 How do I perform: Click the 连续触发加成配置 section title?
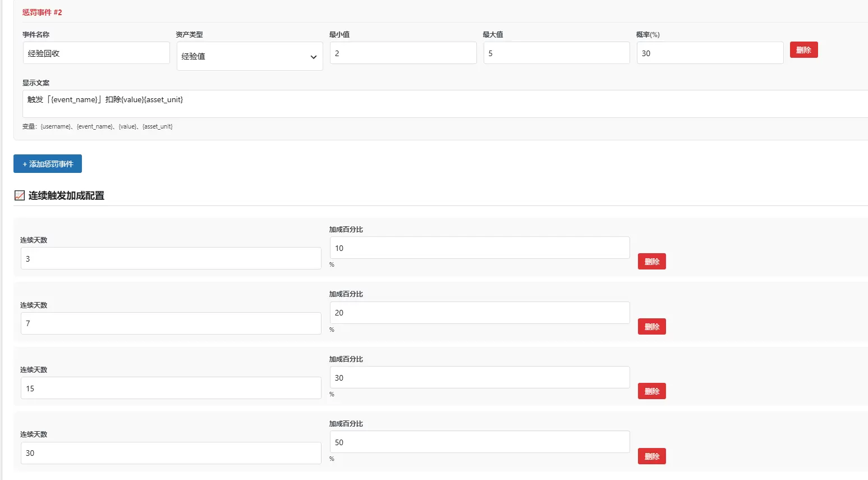coord(66,195)
